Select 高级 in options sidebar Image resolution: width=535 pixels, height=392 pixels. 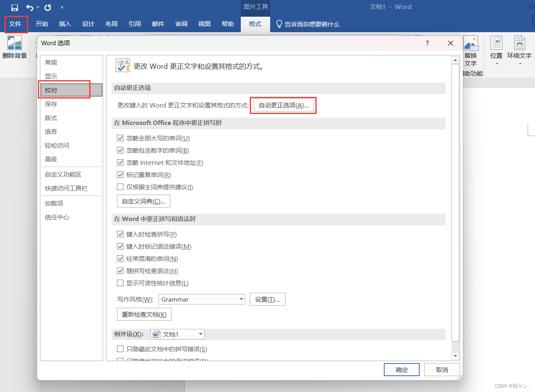[x=71, y=160]
